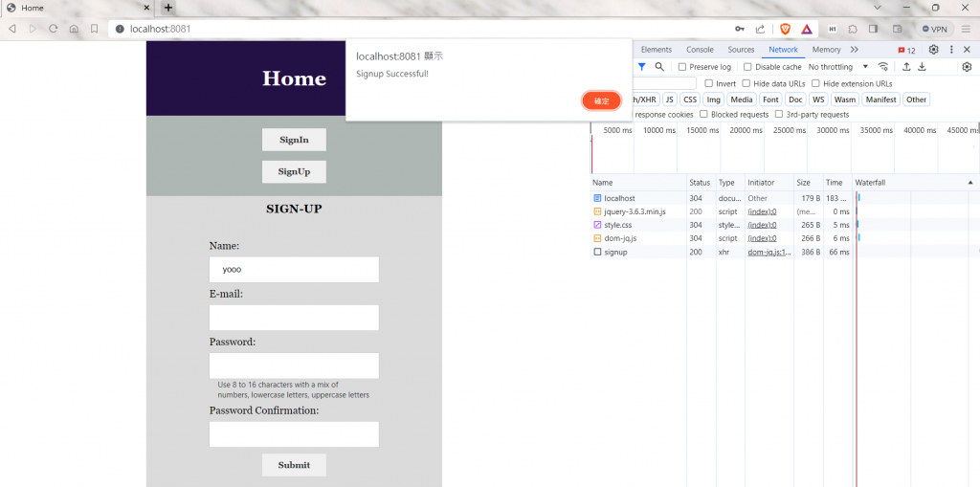Filter requests by WS type
980x487 pixels.
pyautogui.click(x=818, y=100)
